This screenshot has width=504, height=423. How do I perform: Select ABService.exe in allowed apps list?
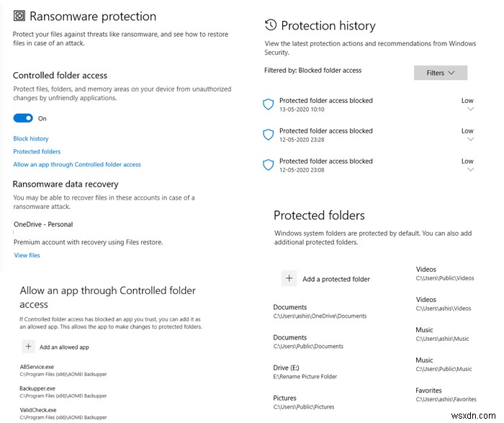pos(37,368)
